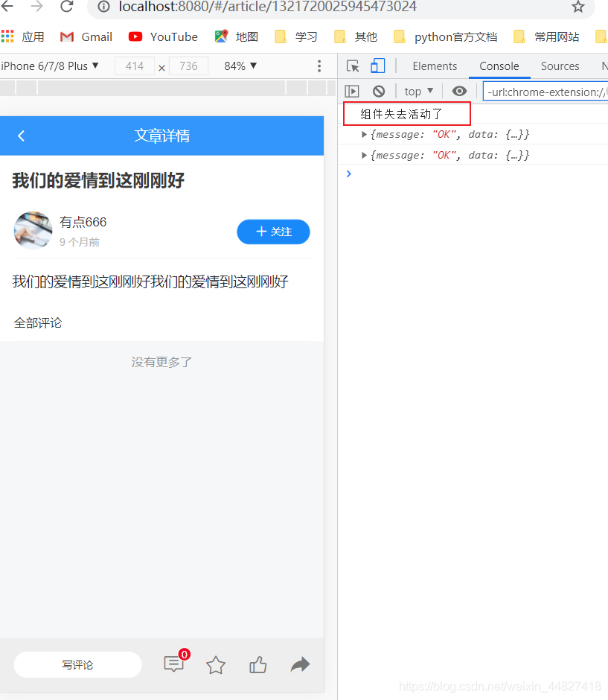Switch to the Elements tab
The height and width of the screenshot is (700, 608).
[x=435, y=66]
